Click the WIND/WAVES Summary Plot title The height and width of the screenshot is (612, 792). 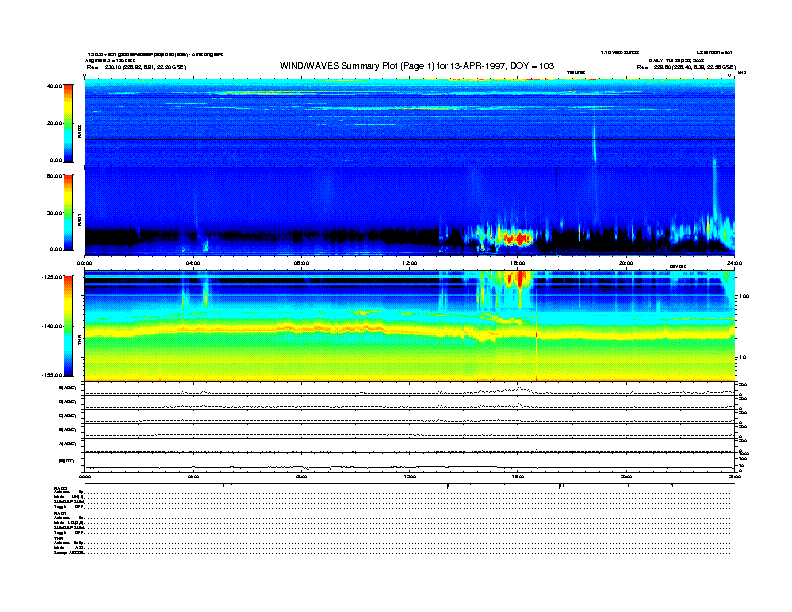417,66
